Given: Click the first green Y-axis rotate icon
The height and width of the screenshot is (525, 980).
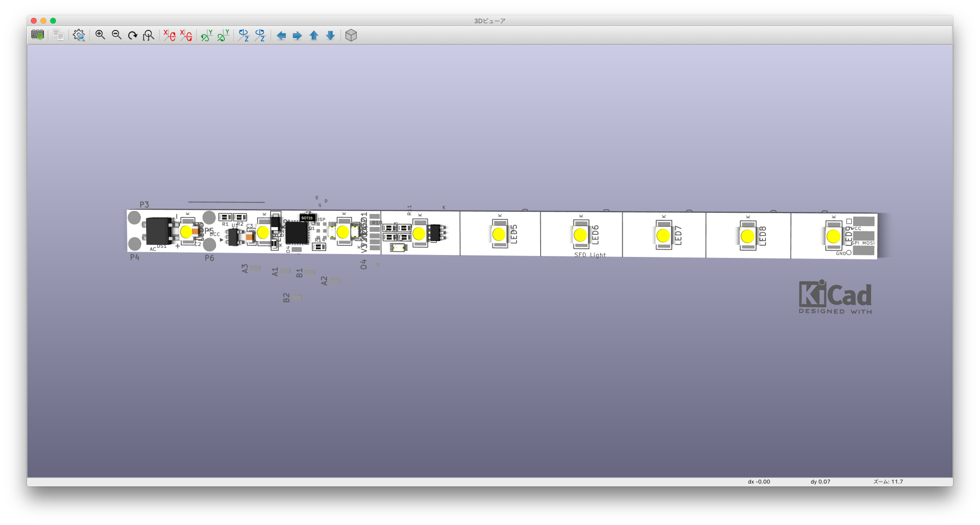Looking at the screenshot, I should [206, 35].
